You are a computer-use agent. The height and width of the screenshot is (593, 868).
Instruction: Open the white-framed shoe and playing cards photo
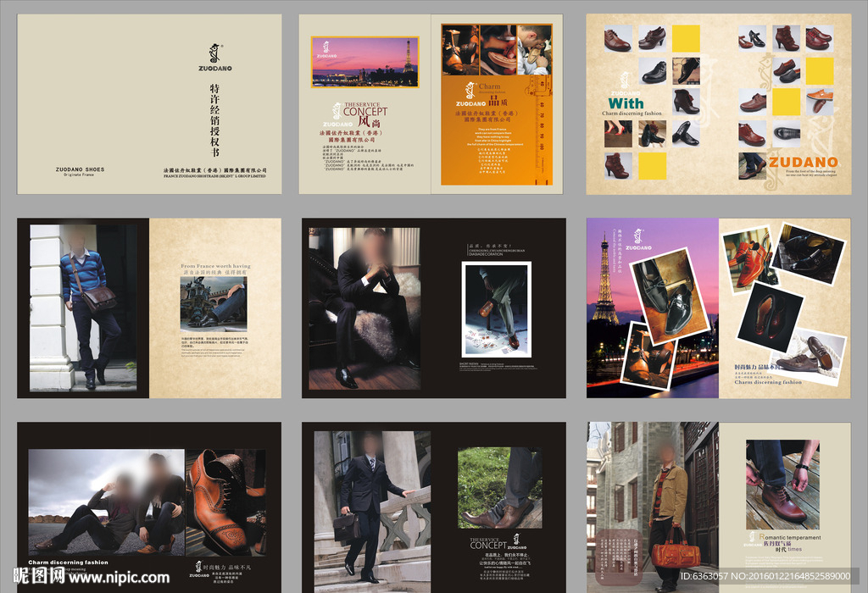point(497,310)
